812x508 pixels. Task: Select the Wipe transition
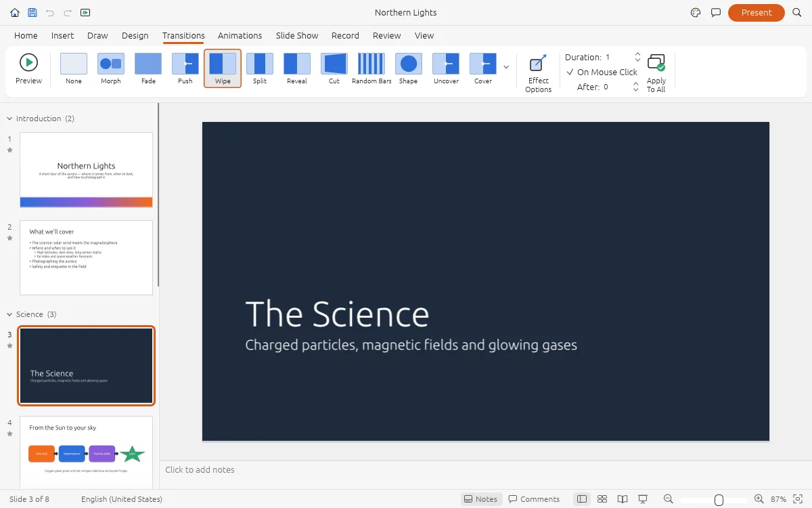click(223, 68)
